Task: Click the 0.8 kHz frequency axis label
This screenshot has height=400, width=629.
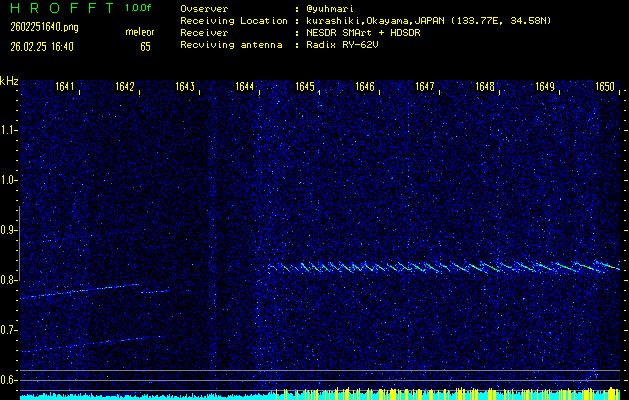Action: pyautogui.click(x=9, y=280)
